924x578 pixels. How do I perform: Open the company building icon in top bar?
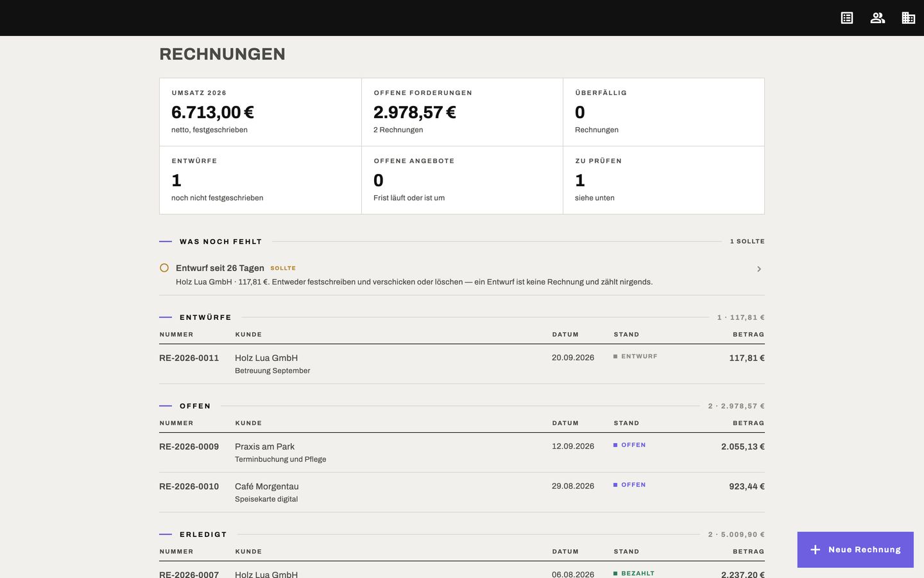909,18
